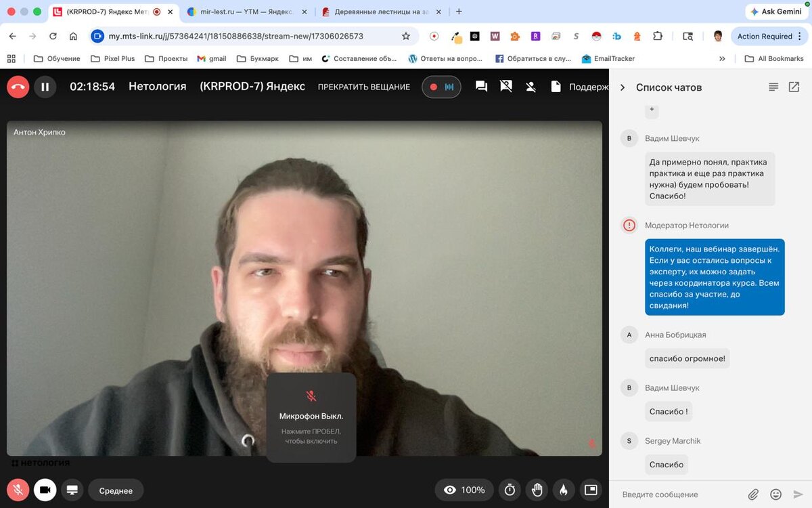Viewport: 812px width, 508px height.
Task: Click the flame reaction icon
Action: tap(564, 490)
